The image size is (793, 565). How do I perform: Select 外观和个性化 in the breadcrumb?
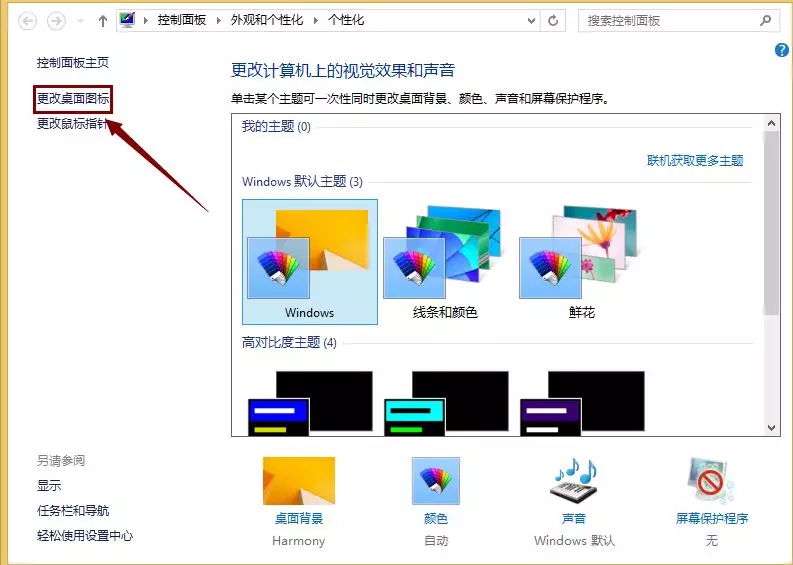[x=267, y=20]
